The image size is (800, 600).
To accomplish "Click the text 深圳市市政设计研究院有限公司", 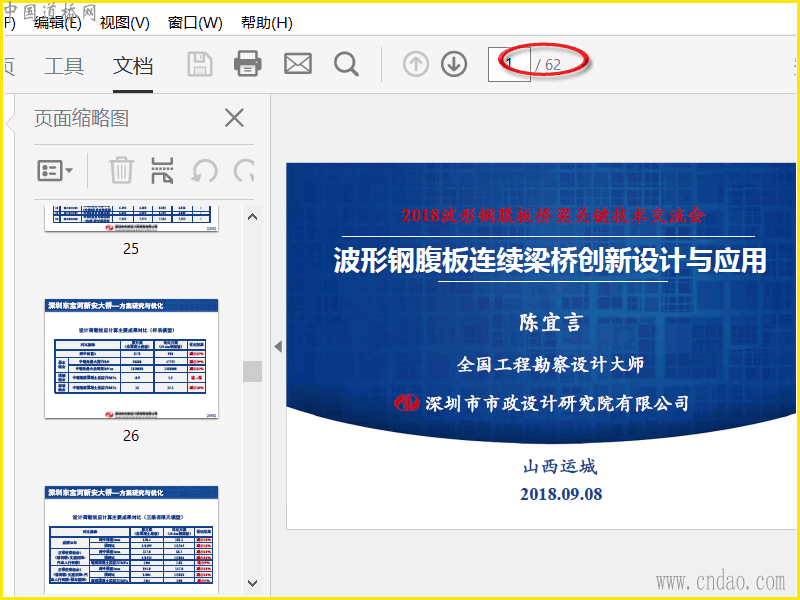I will click(x=557, y=404).
